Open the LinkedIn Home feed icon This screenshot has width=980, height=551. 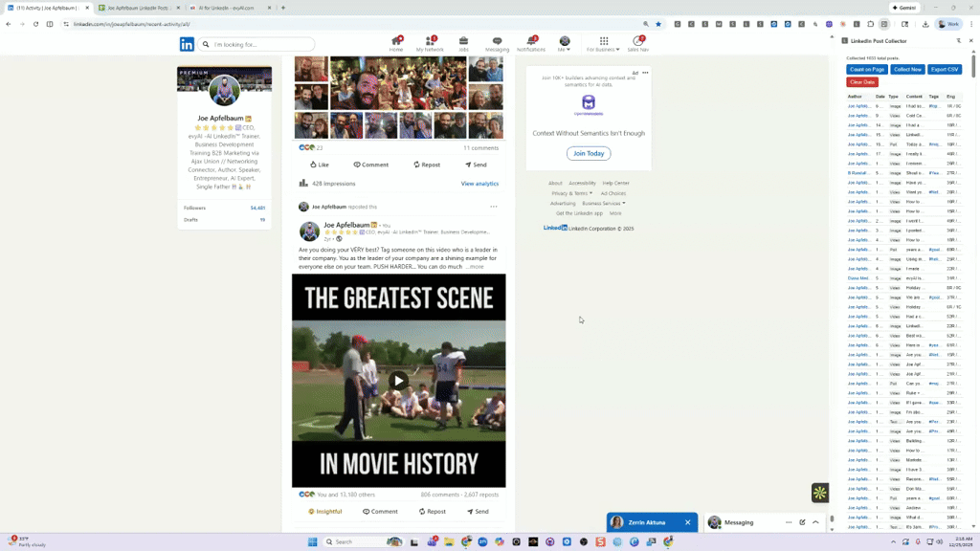(396, 40)
